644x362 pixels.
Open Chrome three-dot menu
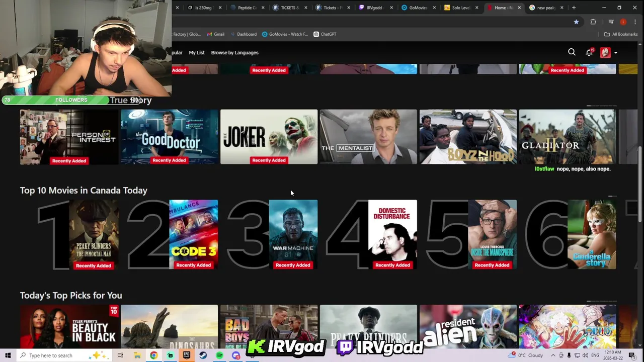click(635, 22)
